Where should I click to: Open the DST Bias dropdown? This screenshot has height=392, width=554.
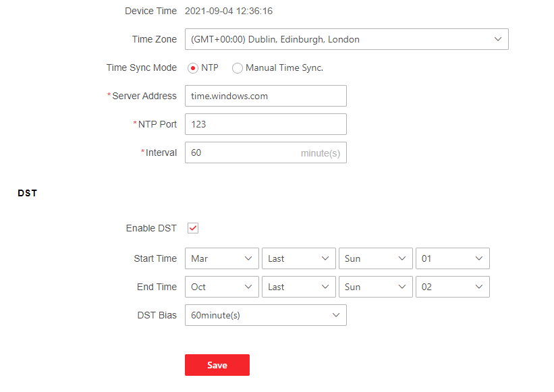pos(265,315)
